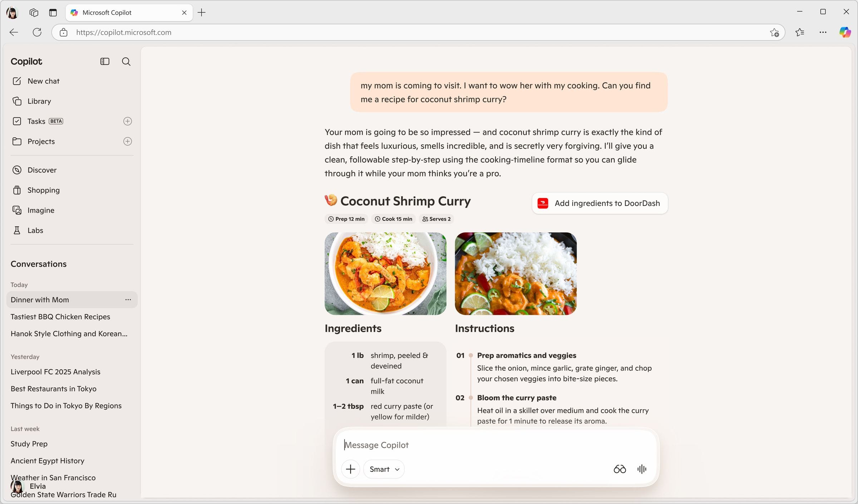Open the Copilot icon in browser toolbar
858x504 pixels.
845,32
